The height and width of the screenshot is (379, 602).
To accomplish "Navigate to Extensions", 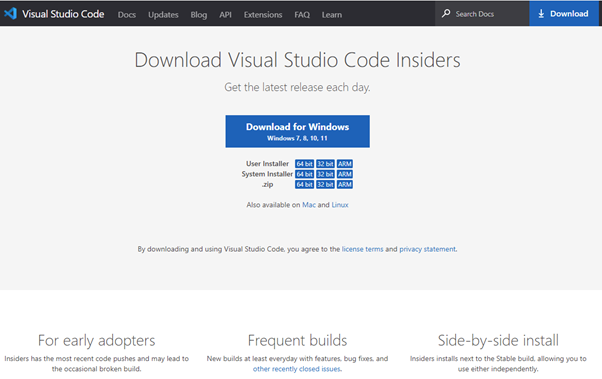I will pyautogui.click(x=263, y=15).
